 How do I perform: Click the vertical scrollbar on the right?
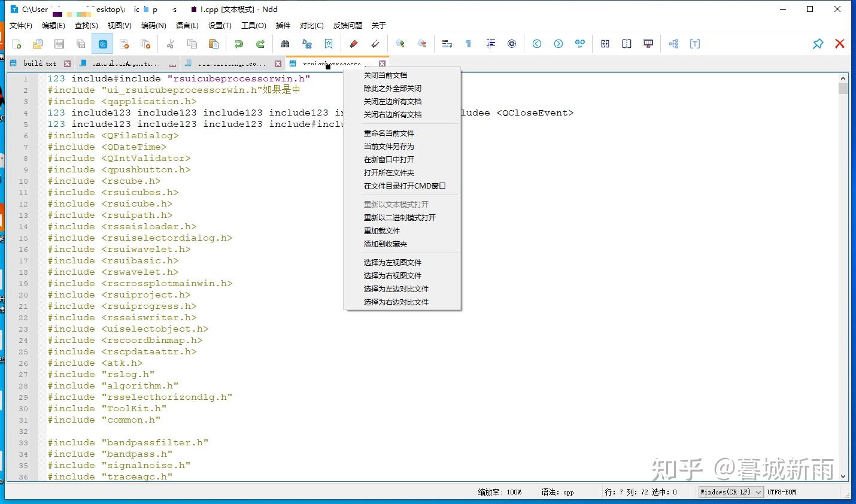point(843,239)
